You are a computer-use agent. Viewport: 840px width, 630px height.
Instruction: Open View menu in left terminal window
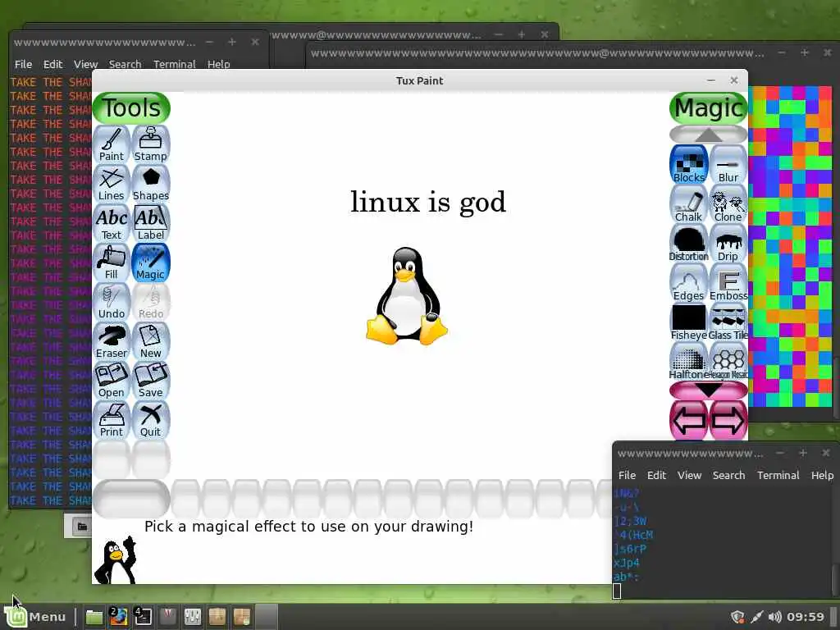click(85, 64)
